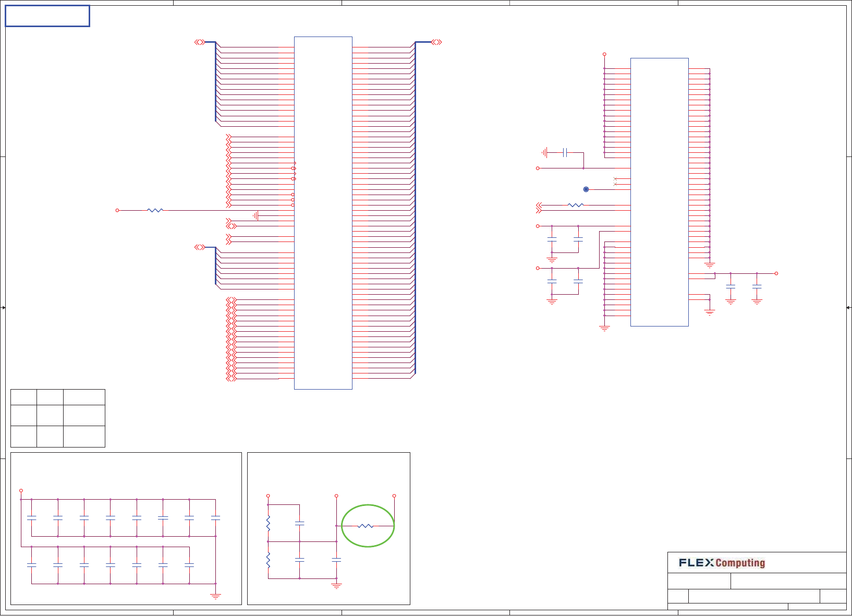Select the large left IC symbol body
852x616 pixels.
[323, 213]
